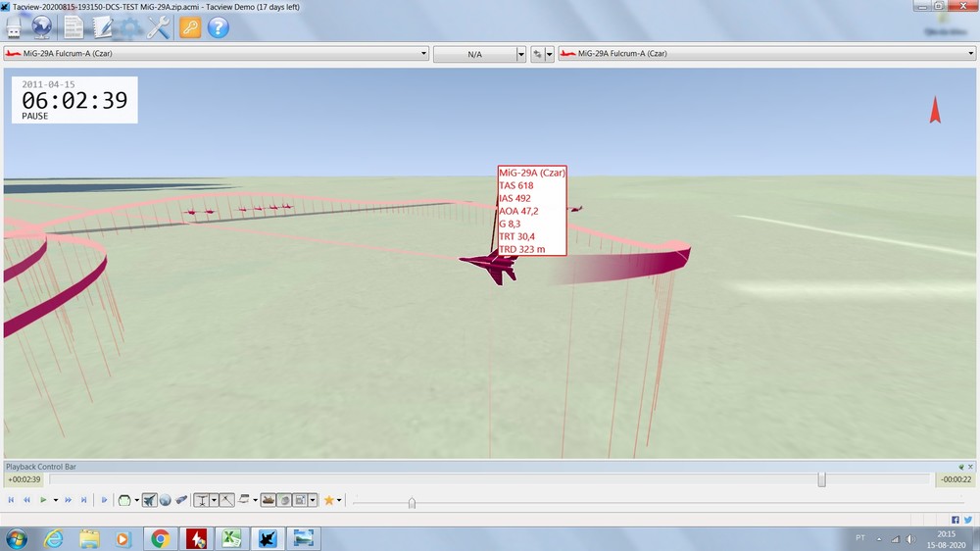Expand the labels display dropdown arrow
980x551 pixels.
(255, 500)
